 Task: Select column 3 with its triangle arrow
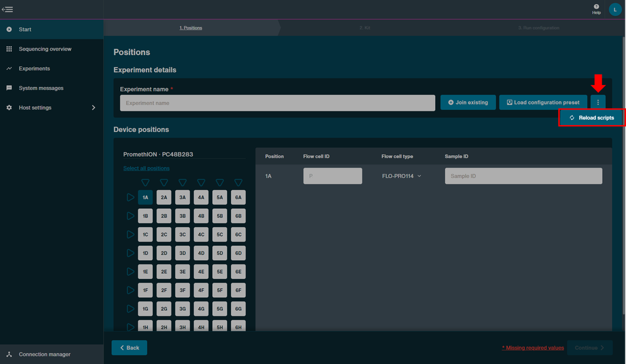coord(182,183)
